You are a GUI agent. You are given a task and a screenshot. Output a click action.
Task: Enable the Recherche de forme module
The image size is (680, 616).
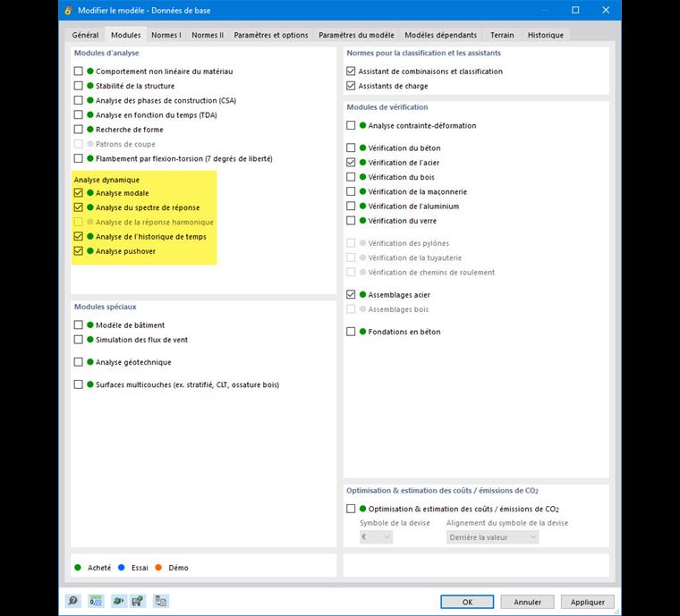click(x=78, y=130)
